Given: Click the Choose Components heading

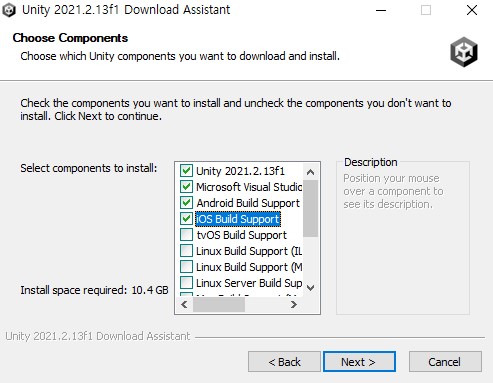Looking at the screenshot, I should [70, 38].
